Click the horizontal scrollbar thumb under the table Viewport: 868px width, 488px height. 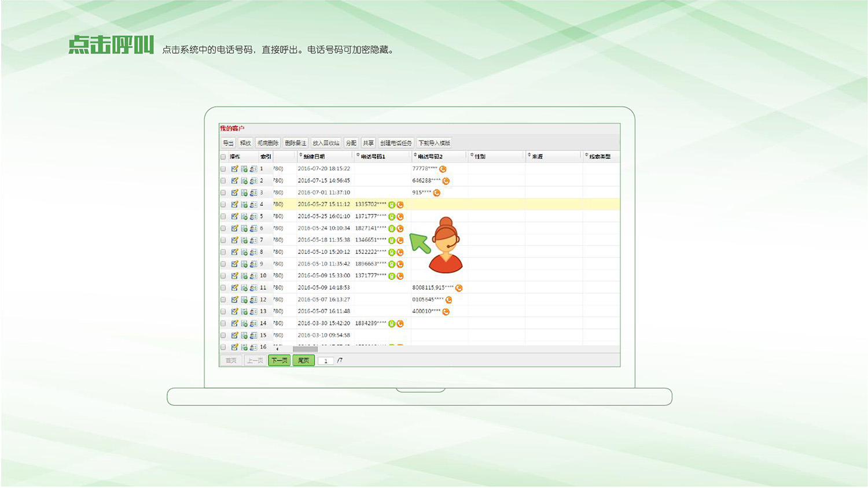point(305,349)
